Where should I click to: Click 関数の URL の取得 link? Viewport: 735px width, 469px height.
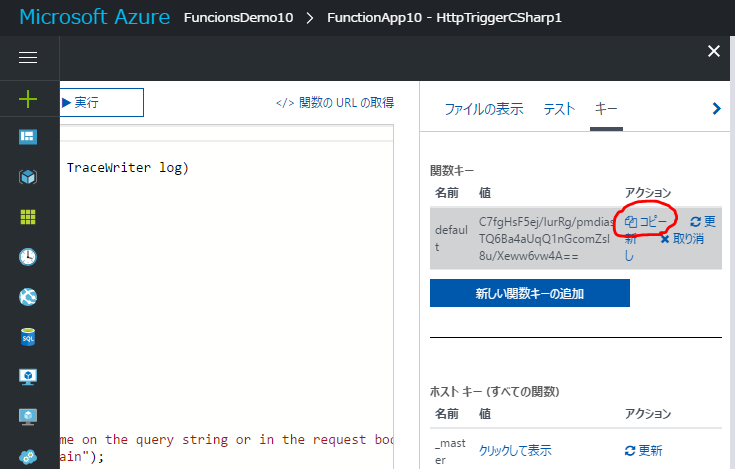click(335, 103)
